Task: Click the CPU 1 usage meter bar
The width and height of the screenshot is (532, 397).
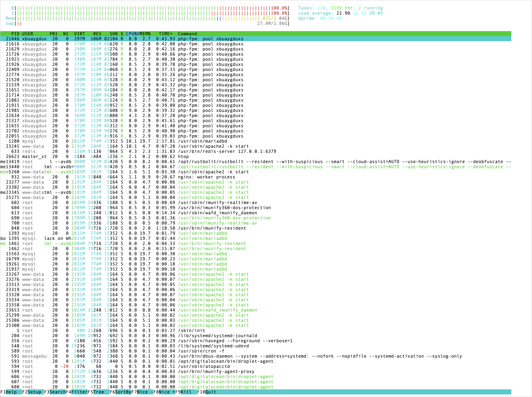Action: pyautogui.click(x=150, y=13)
